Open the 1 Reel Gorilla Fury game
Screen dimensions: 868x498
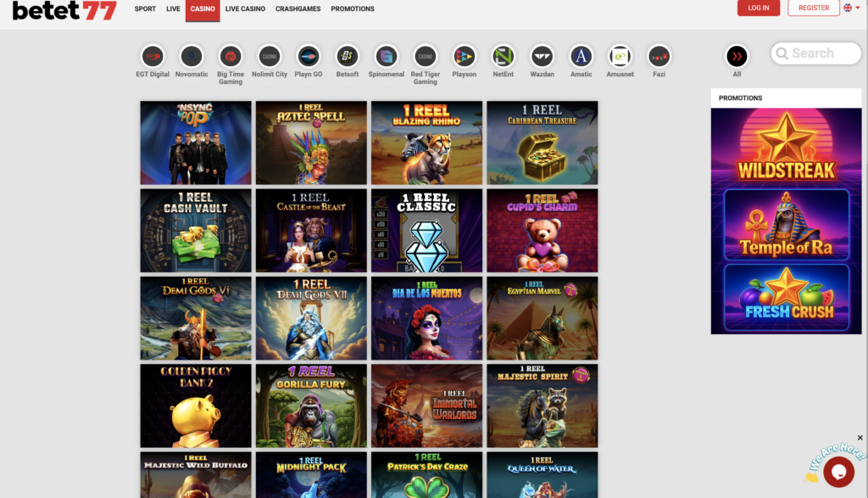coord(311,406)
